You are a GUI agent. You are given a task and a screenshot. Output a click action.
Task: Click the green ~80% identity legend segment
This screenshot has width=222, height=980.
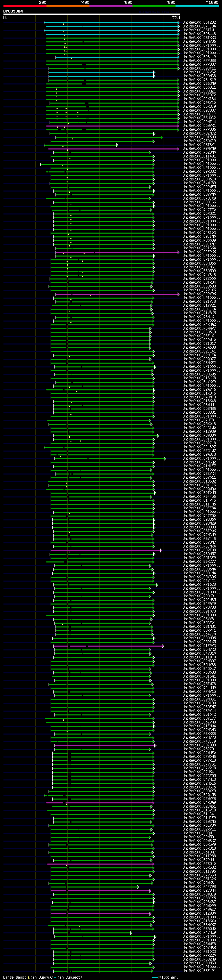[154, 6]
